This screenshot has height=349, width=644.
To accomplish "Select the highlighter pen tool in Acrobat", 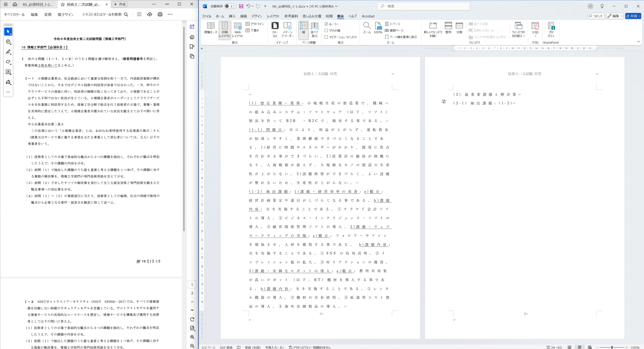I will tap(8, 52).
